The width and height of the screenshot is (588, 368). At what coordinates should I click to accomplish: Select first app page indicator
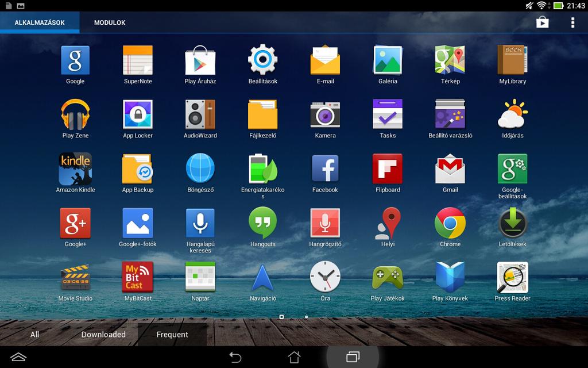tap(281, 317)
